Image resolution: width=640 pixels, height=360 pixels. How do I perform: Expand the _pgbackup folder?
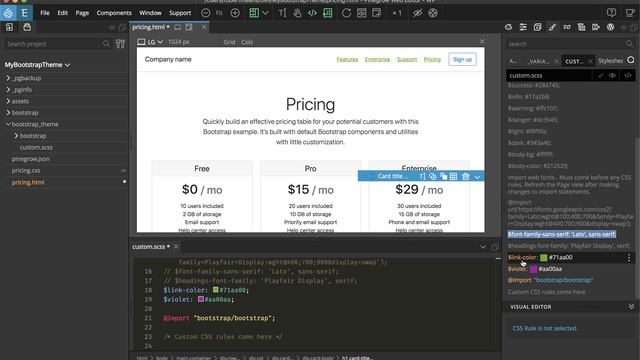click(8, 78)
